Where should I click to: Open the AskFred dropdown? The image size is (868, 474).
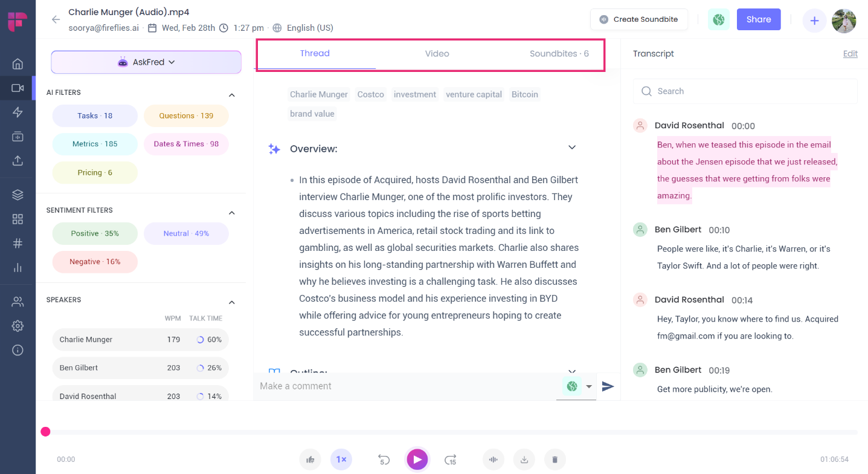tap(146, 62)
